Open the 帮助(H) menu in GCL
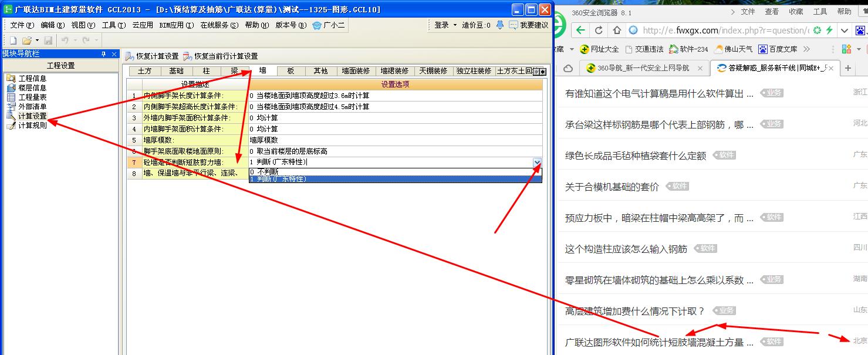Screen dimensions: 868x355 pyautogui.click(x=257, y=25)
